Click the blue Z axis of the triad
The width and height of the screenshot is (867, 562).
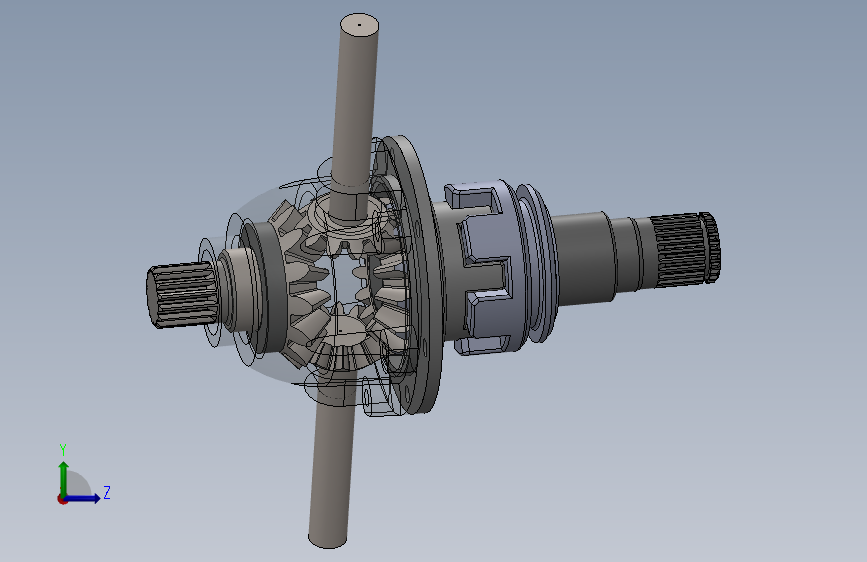tap(83, 498)
